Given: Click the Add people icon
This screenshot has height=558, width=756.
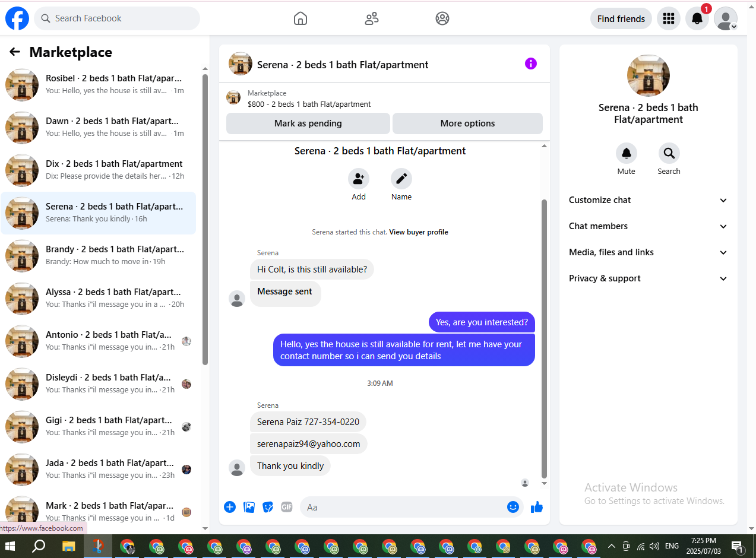Looking at the screenshot, I should click(359, 179).
